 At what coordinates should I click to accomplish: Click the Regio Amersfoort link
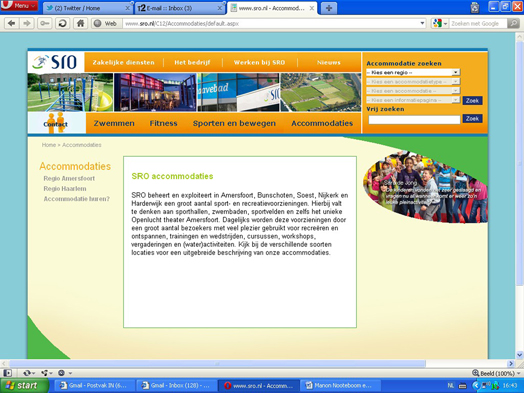click(x=69, y=178)
